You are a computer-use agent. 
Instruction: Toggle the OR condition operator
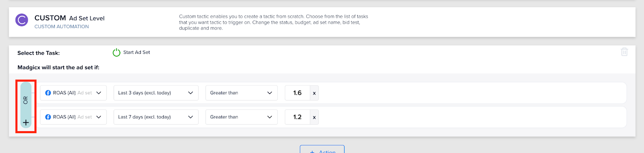pos(26,100)
